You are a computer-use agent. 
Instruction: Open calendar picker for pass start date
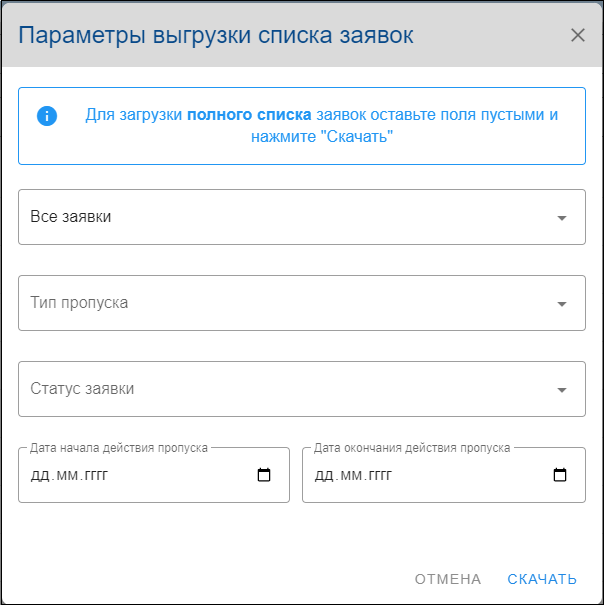(264, 475)
